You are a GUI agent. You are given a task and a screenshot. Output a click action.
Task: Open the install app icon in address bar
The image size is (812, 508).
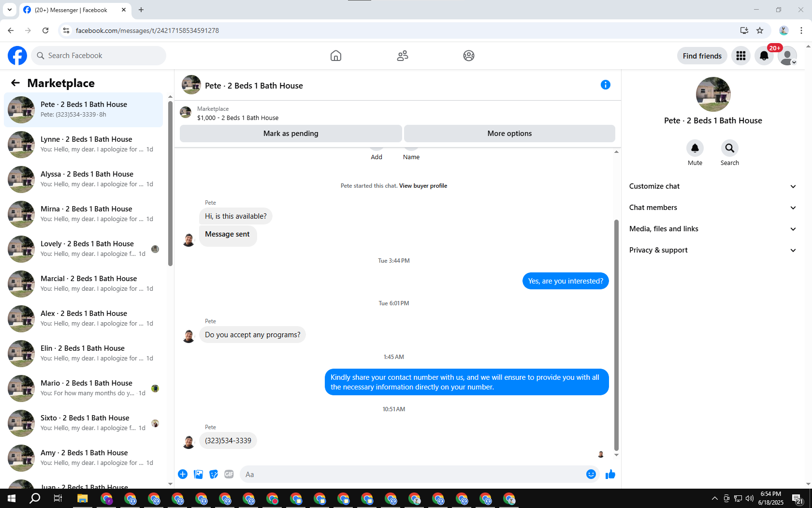[x=744, y=30]
